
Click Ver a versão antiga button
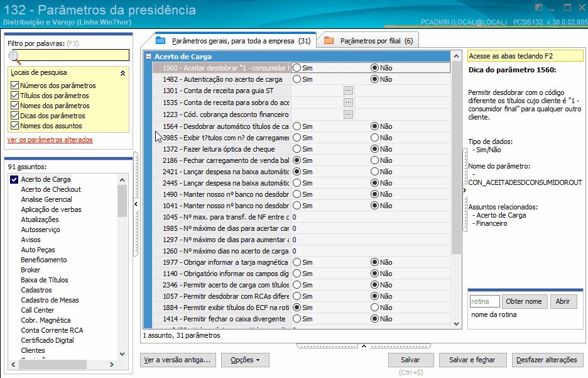(x=178, y=360)
